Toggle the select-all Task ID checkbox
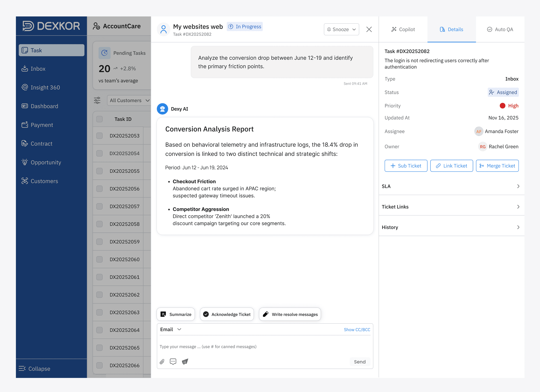 click(99, 119)
